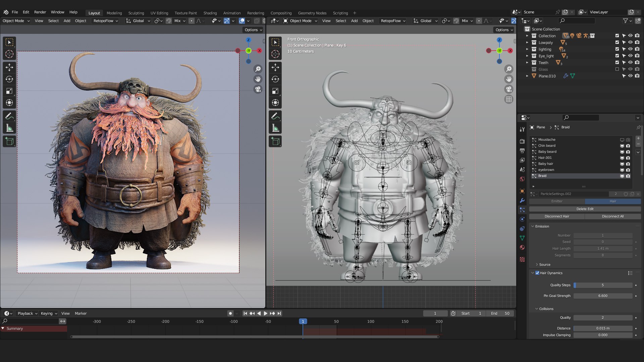Viewport: 644px width, 362px height.
Task: Toggle Moustache viewport display icon
Action: point(622,140)
